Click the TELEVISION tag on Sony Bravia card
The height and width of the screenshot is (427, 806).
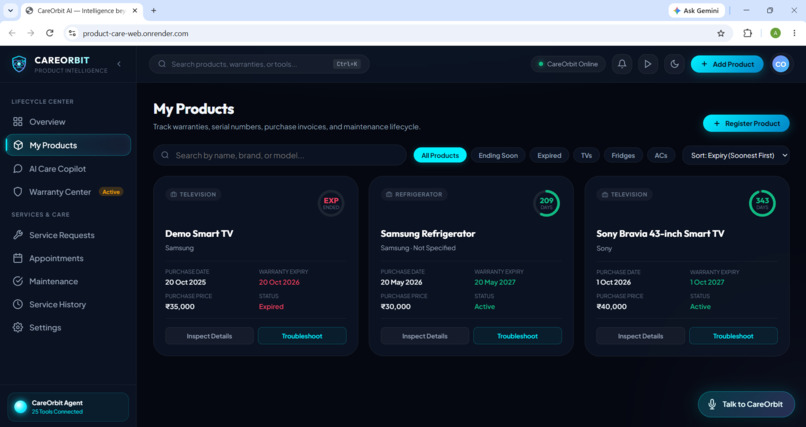tap(625, 194)
